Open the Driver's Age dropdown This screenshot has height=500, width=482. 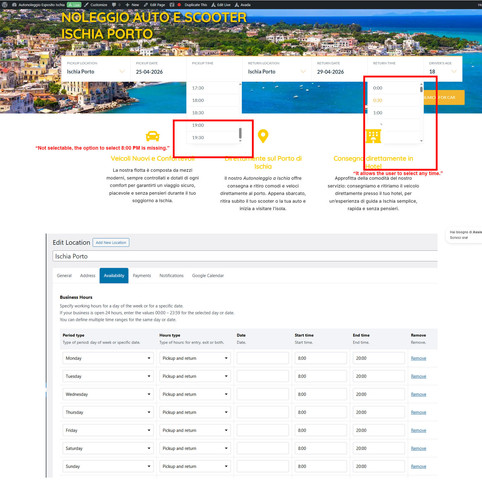pos(443,69)
